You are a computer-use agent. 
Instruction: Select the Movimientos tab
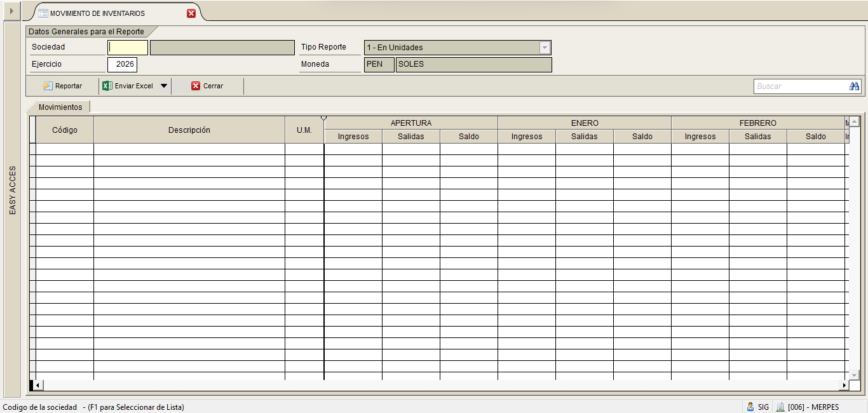tap(60, 107)
